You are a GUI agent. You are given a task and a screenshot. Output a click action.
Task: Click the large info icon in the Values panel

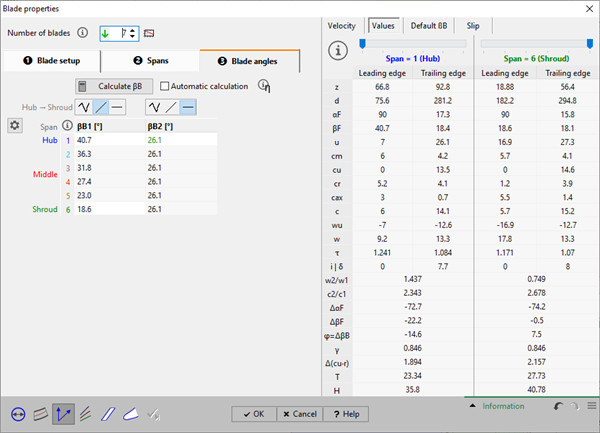click(x=338, y=50)
